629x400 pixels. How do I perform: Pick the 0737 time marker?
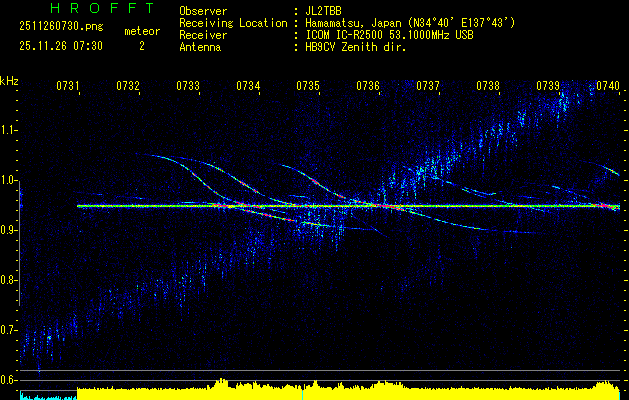pos(428,87)
